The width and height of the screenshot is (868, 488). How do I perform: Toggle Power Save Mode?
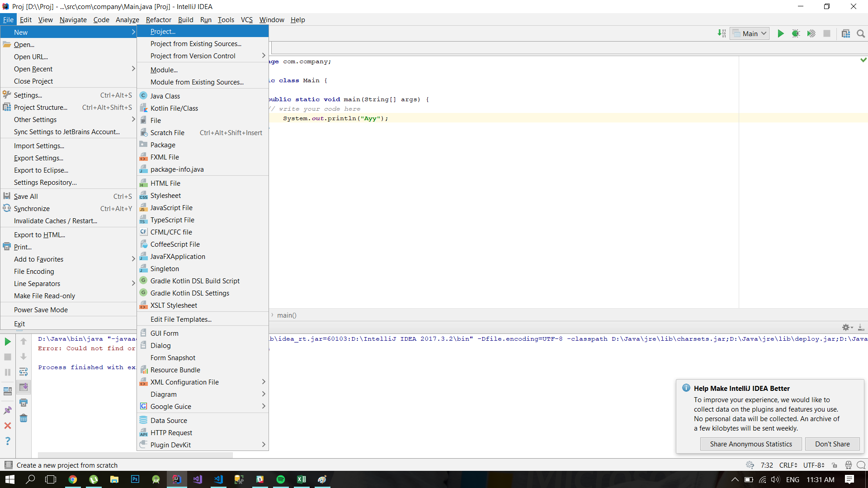pyautogui.click(x=69, y=310)
